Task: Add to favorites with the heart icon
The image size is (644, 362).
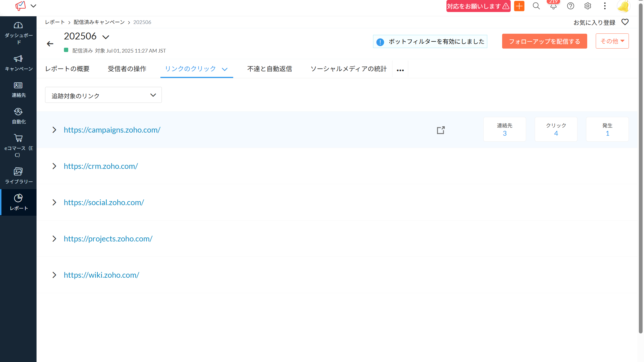Action: point(625,22)
